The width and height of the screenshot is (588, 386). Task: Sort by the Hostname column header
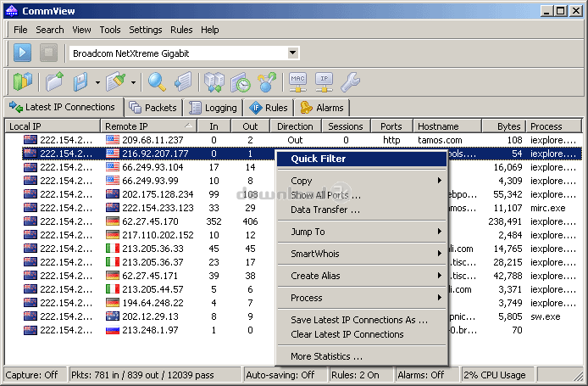click(x=447, y=126)
